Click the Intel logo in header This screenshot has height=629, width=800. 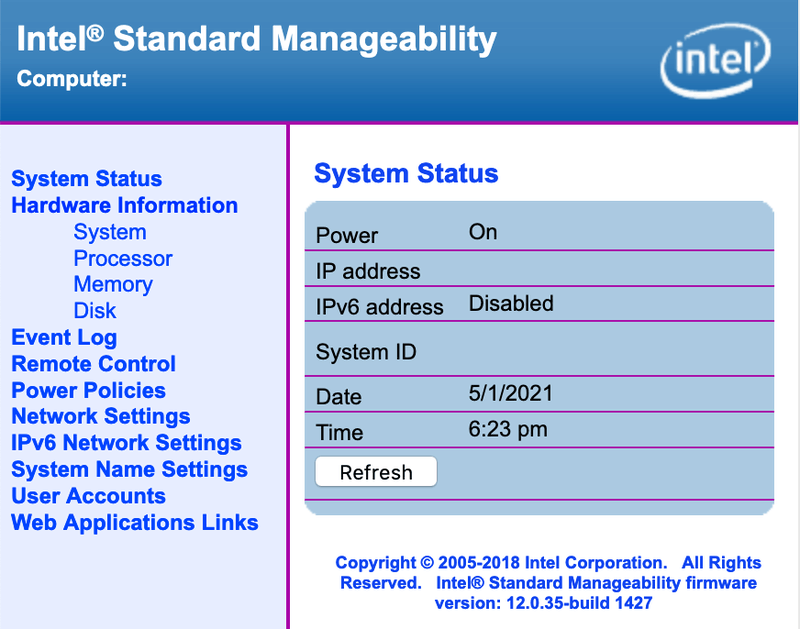pyautogui.click(x=716, y=61)
